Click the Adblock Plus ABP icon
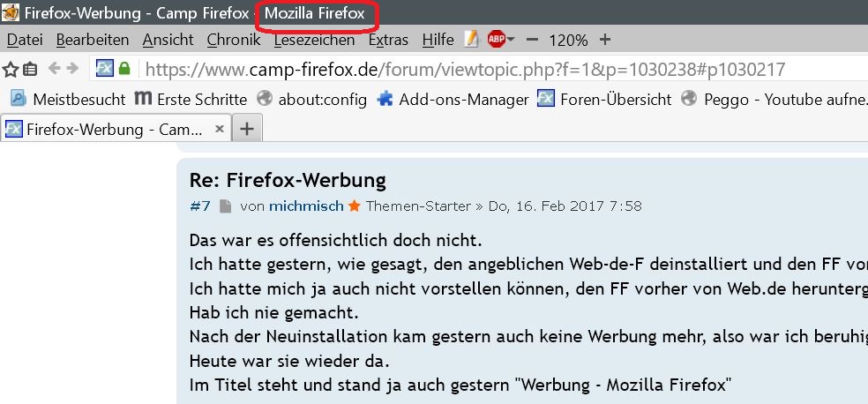The image size is (868, 404). pyautogui.click(x=496, y=40)
